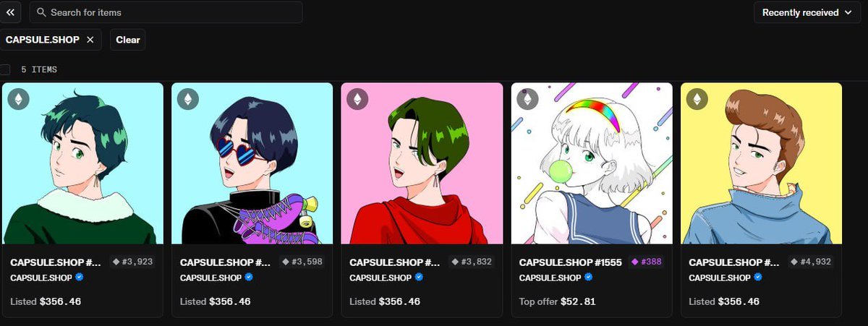Clear all filters with Clear button
Viewport: 868px width, 326px height.
[128, 40]
